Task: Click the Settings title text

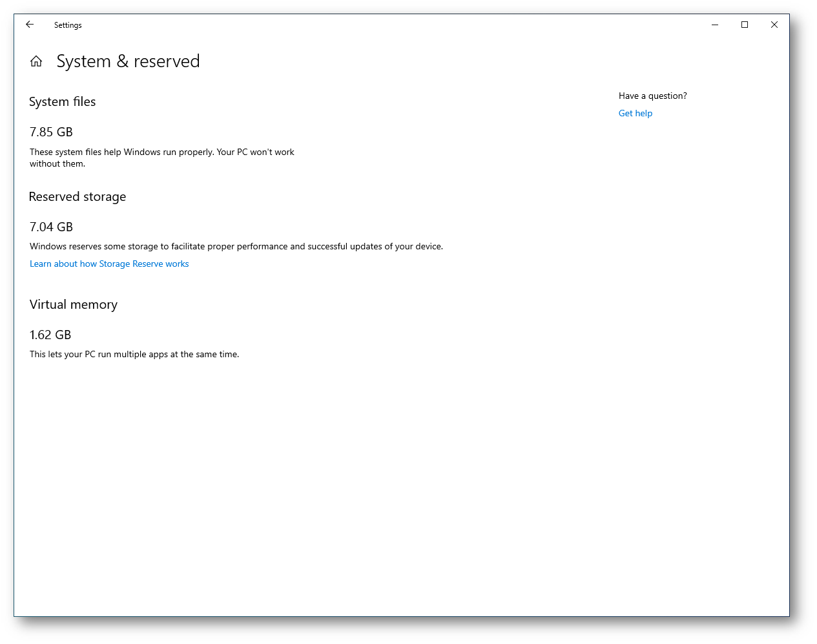Action: (x=68, y=25)
